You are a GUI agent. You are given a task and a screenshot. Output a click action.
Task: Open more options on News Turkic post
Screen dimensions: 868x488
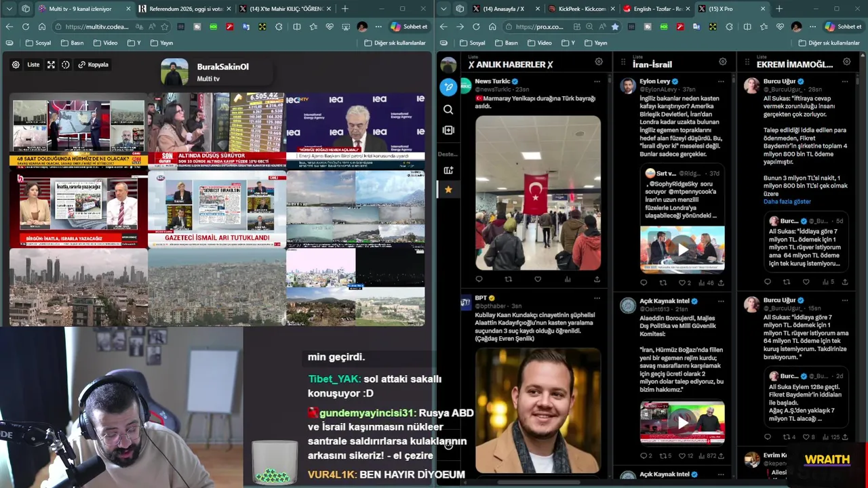tap(597, 81)
